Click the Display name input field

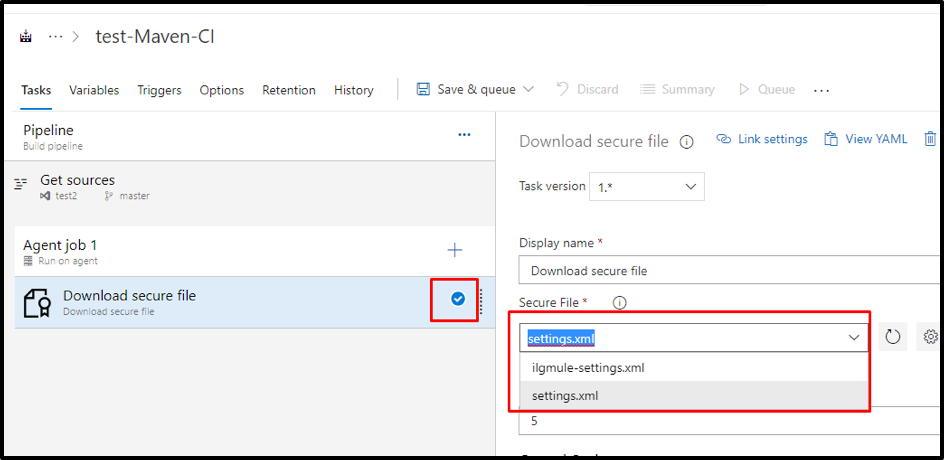[x=730, y=270]
